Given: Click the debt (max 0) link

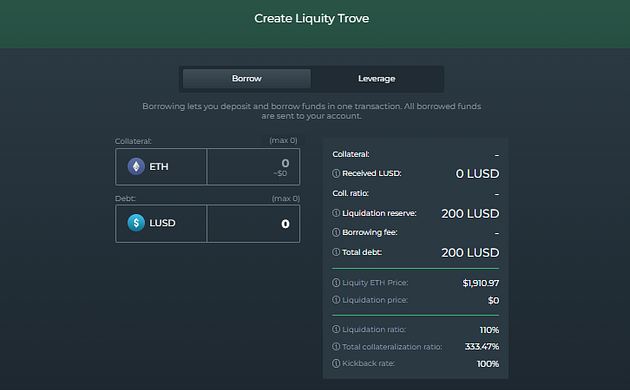Looking at the screenshot, I should [x=286, y=198].
